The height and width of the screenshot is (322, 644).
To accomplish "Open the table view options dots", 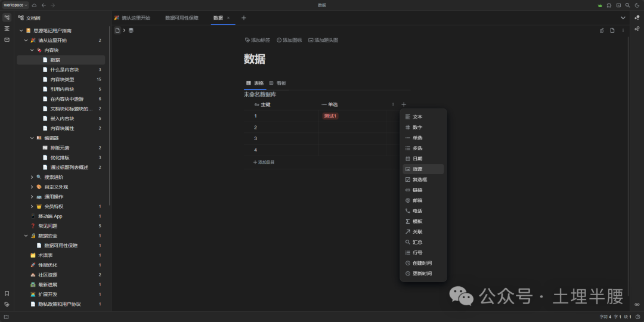I will [x=393, y=105].
